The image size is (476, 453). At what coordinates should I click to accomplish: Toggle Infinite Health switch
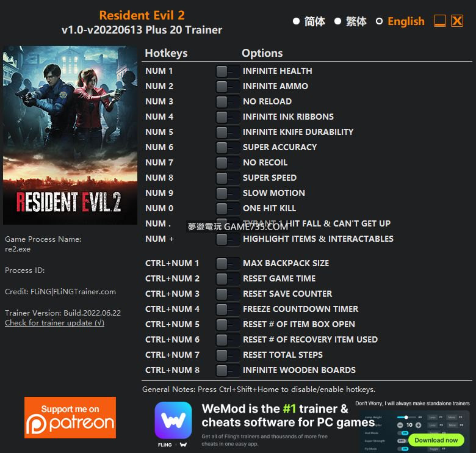(x=228, y=71)
